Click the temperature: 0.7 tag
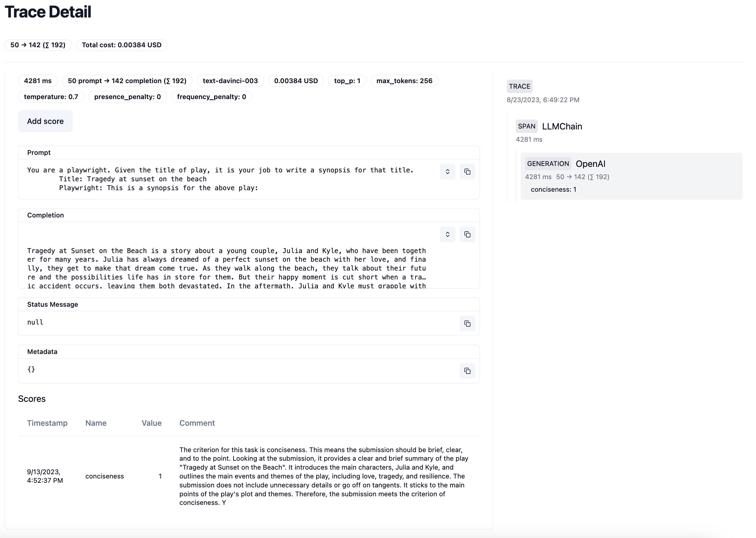 [51, 97]
